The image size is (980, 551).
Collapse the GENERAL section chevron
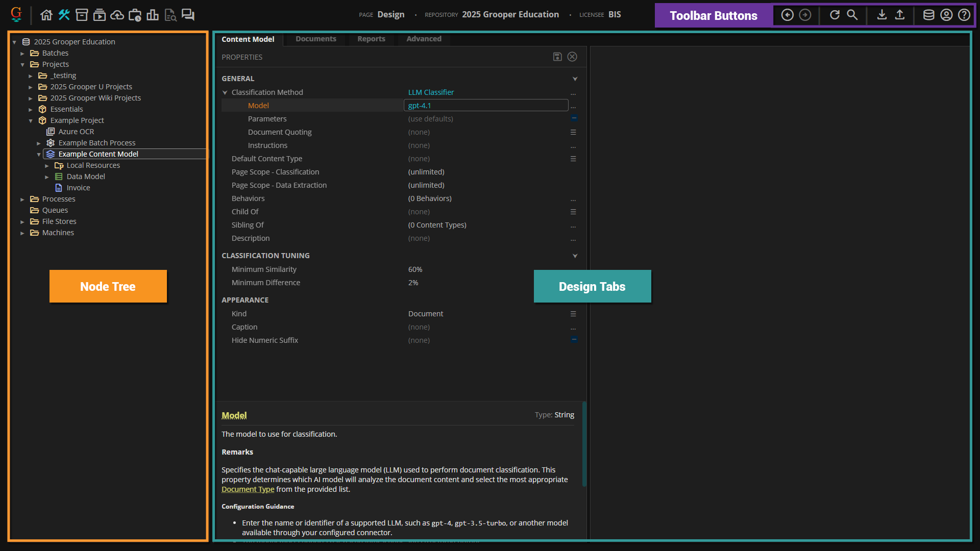(x=575, y=79)
